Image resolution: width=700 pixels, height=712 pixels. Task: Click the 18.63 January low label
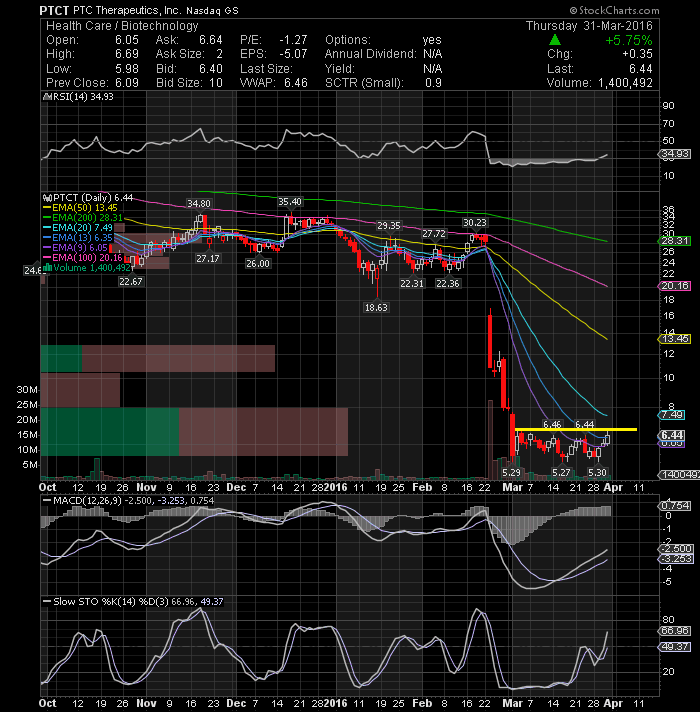pos(376,307)
